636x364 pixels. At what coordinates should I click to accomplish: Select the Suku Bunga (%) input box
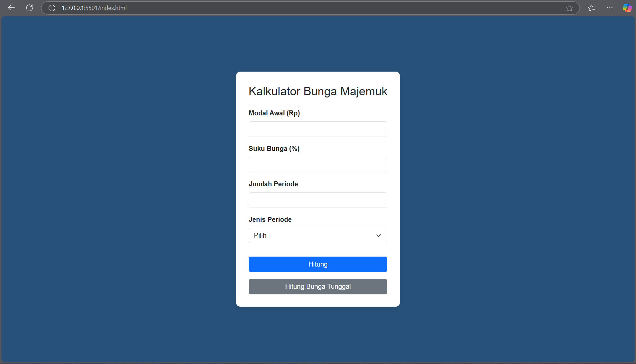click(317, 164)
